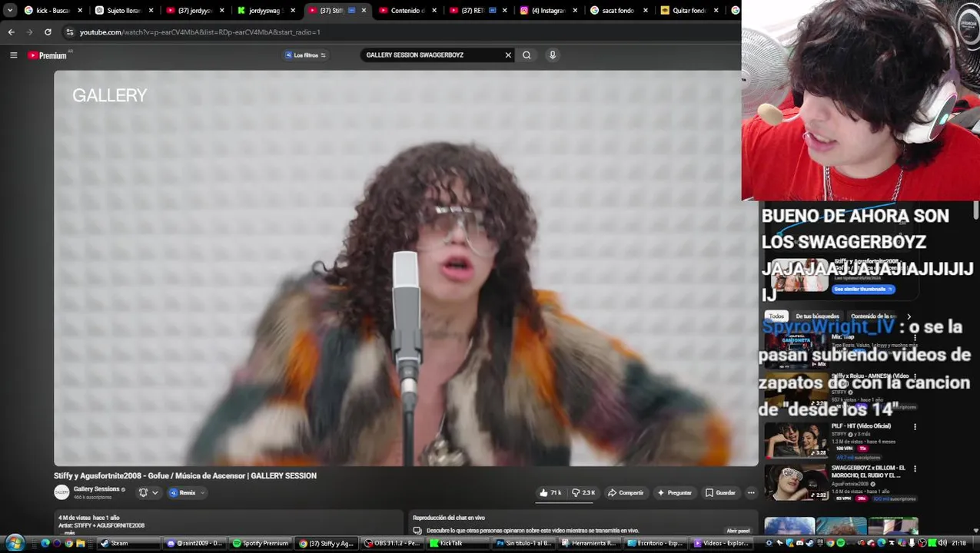Open the Discord window in taskbar
The height and width of the screenshot is (553, 980).
coord(194,543)
